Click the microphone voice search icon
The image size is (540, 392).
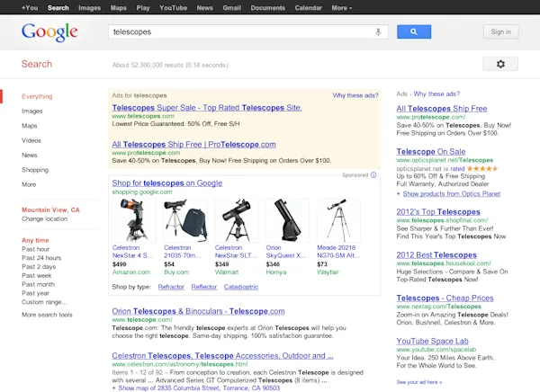coord(378,32)
